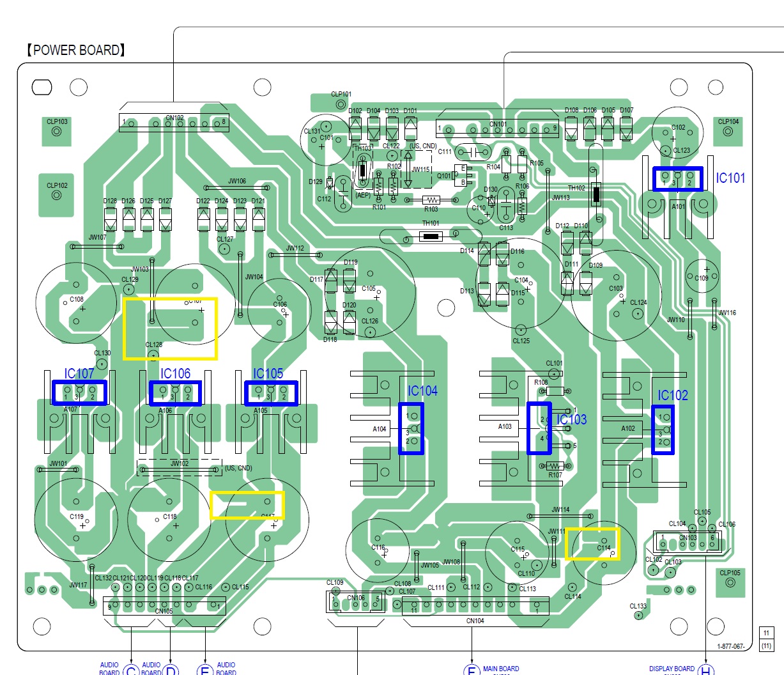Click the JW116 jumper wire label

[x=727, y=313]
